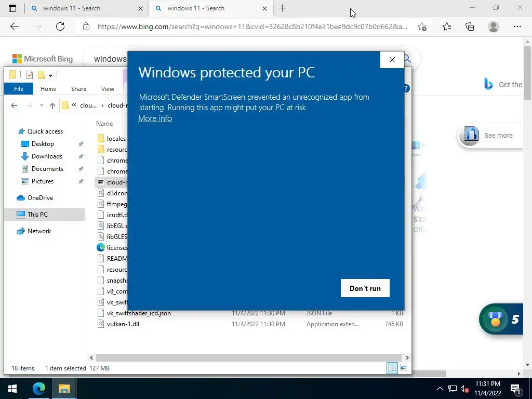Viewport: 532px width, 399px height.
Task: Click the Bing page vertical scrollbar
Action: [x=527, y=72]
